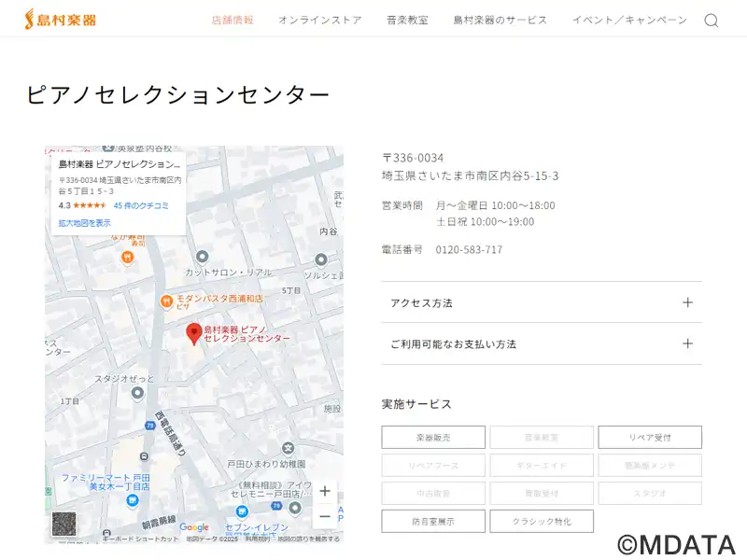
Task: Go to オンラインストア in the navigation
Action: click(x=320, y=20)
